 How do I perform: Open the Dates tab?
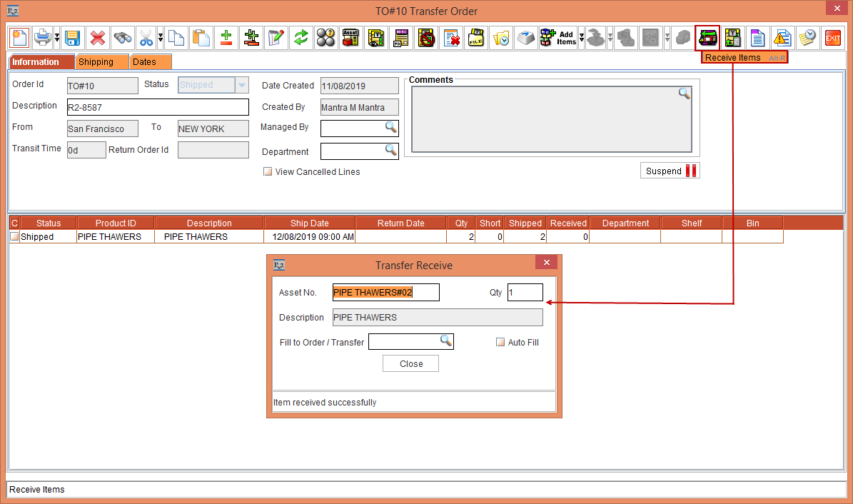[x=150, y=62]
